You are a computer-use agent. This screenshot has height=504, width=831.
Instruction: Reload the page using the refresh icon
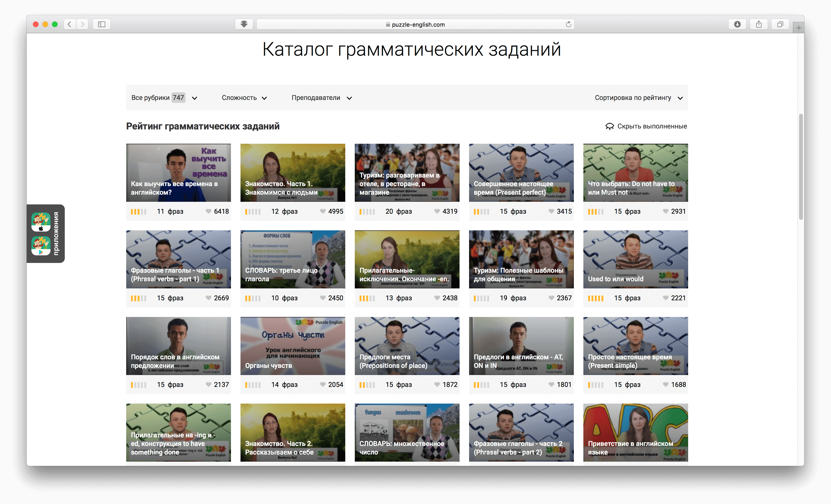point(568,24)
